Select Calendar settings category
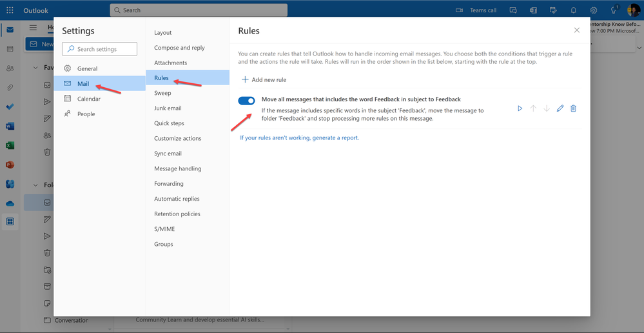The width and height of the screenshot is (644, 333). (x=99, y=99)
